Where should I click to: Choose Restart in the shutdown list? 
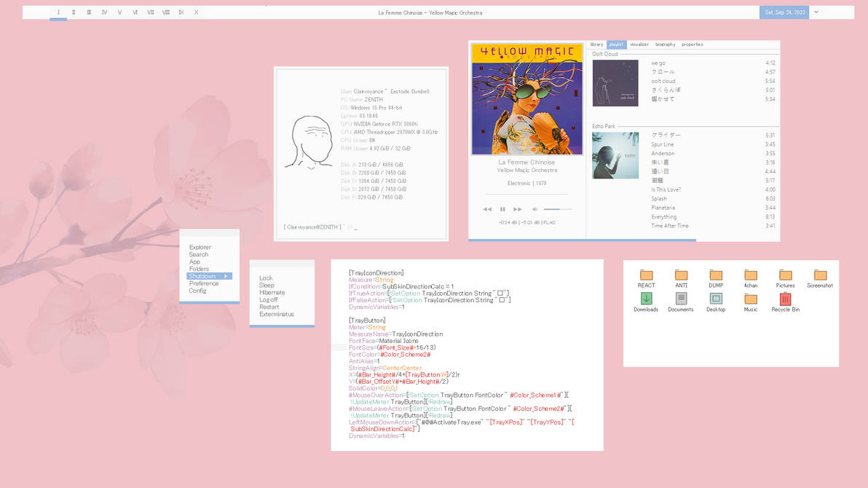269,307
